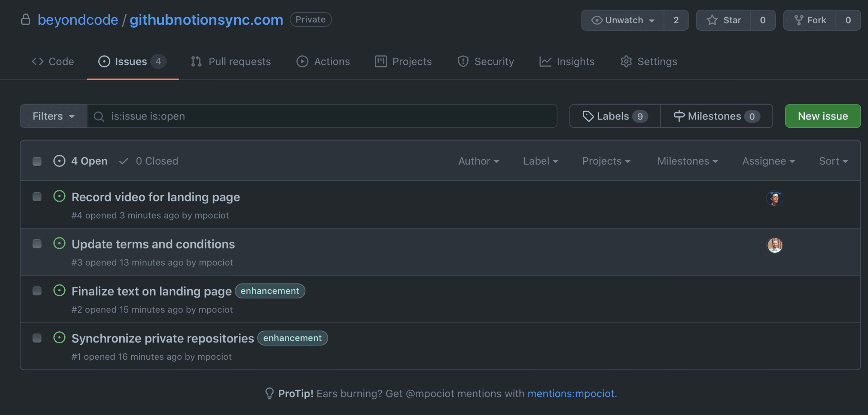The height and width of the screenshot is (415, 868).
Task: Show the 4 Open issues
Action: pyautogui.click(x=81, y=161)
